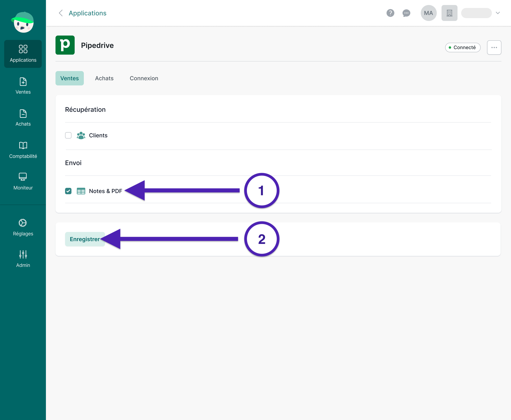Viewport: 511px width, 420px height.
Task: Click the Envoi heading
Action: coord(73,163)
